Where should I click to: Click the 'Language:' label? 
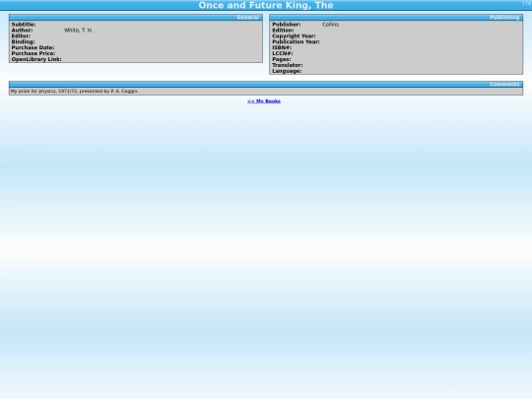(287, 71)
